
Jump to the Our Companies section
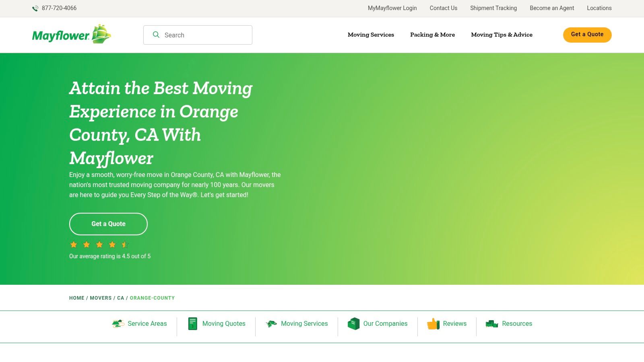[x=378, y=324]
